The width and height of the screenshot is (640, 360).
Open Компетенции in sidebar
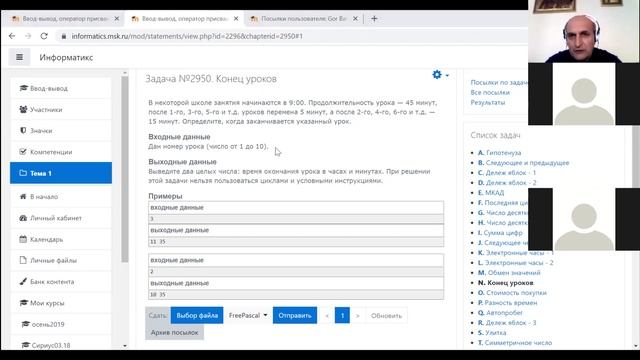(x=61, y=152)
